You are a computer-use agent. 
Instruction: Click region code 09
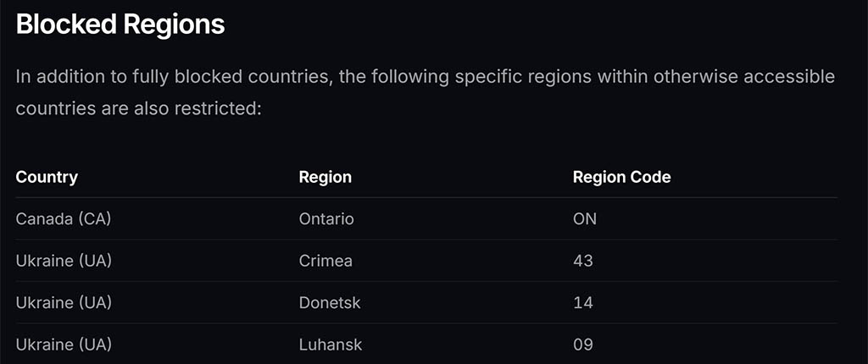coord(583,345)
